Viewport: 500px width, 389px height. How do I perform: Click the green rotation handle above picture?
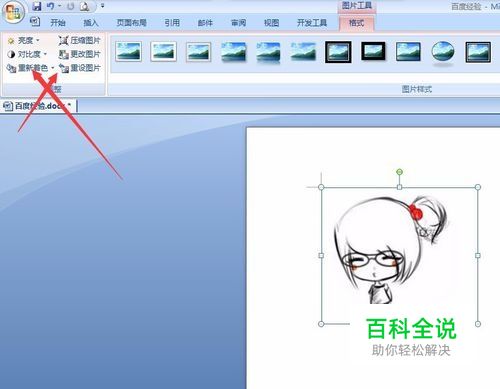pyautogui.click(x=399, y=172)
